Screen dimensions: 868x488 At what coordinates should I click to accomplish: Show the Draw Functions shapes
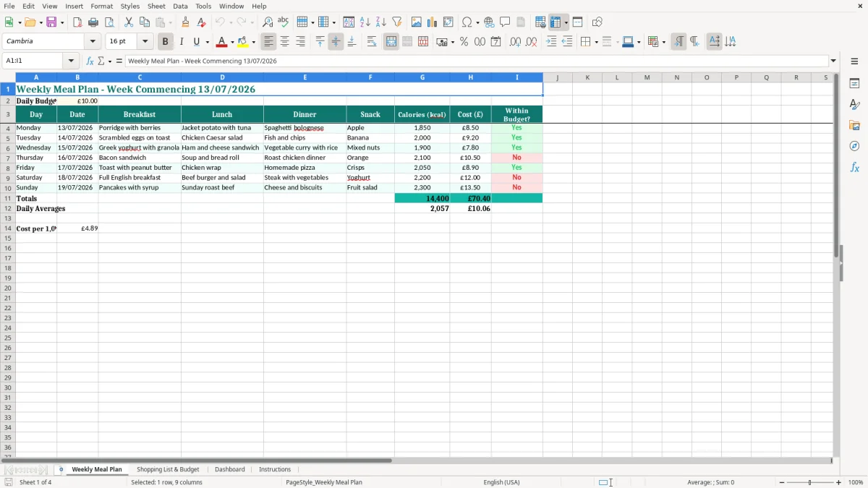coord(597,22)
